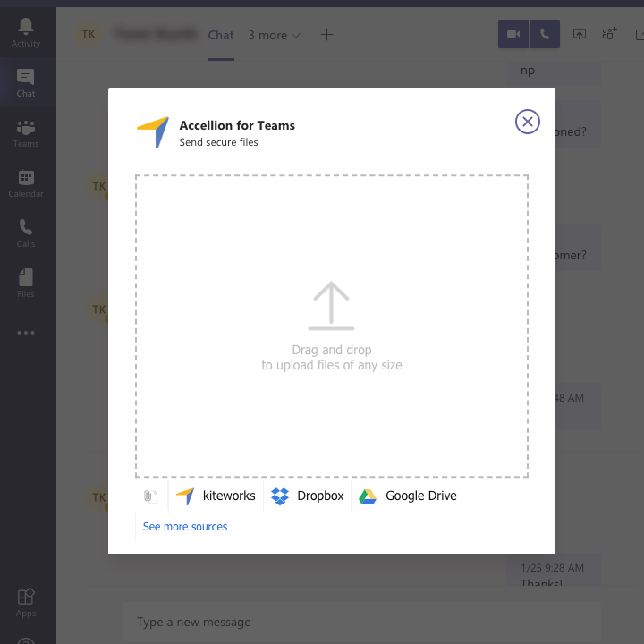Open Apps store in the sidebar

[26, 603]
